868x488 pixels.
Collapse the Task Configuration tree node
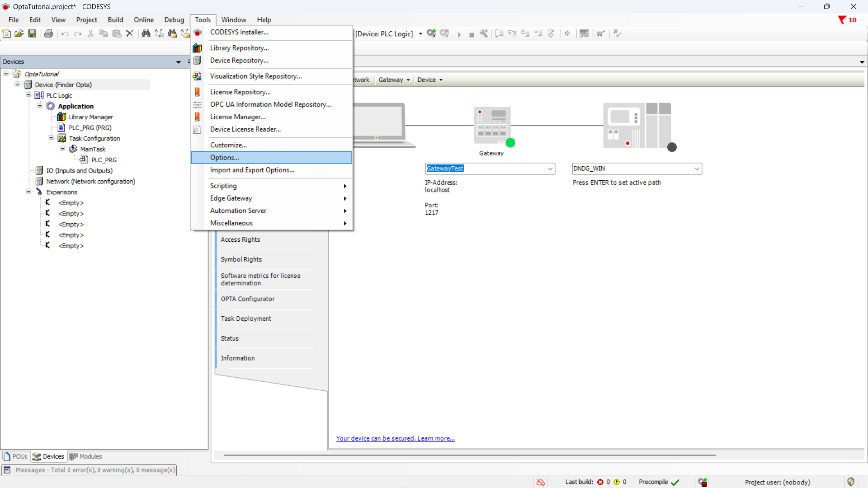tap(51, 138)
